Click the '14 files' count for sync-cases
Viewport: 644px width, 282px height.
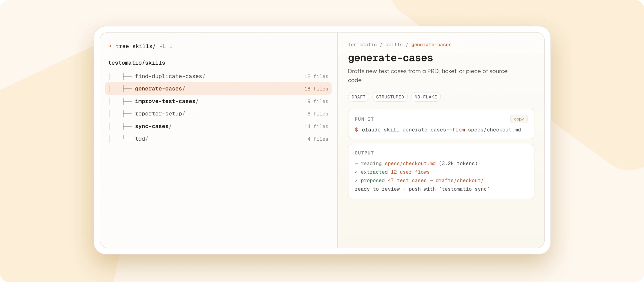pyautogui.click(x=316, y=126)
